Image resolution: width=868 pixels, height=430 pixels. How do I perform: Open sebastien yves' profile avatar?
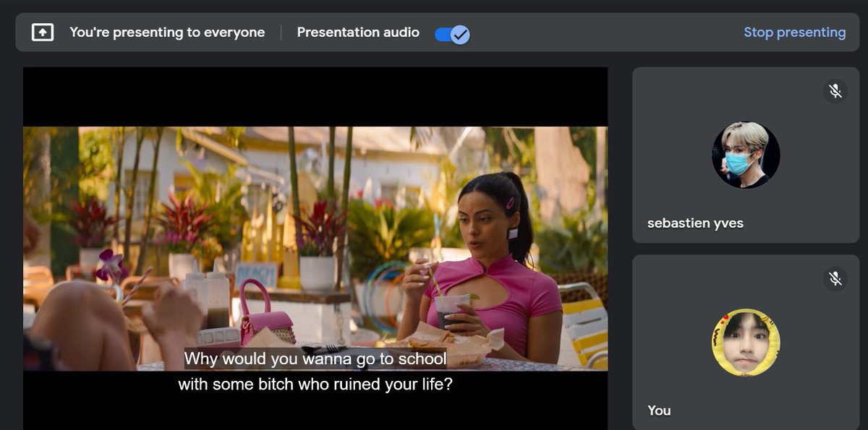point(746,155)
